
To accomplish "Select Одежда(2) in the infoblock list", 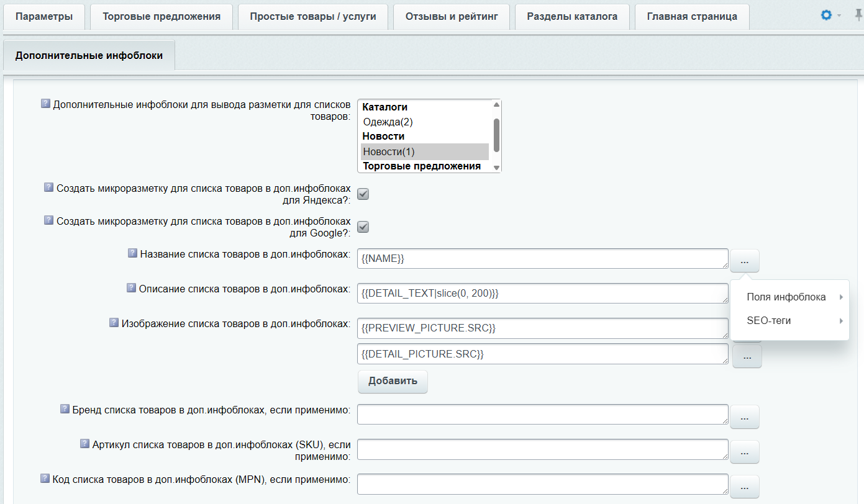I will (x=425, y=122).
